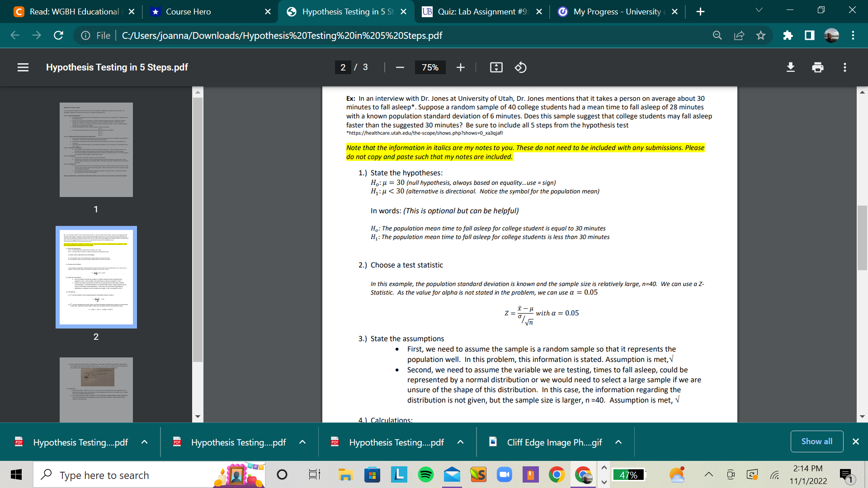Bookmark this page with the star icon
The image size is (868, 488).
(x=761, y=35)
